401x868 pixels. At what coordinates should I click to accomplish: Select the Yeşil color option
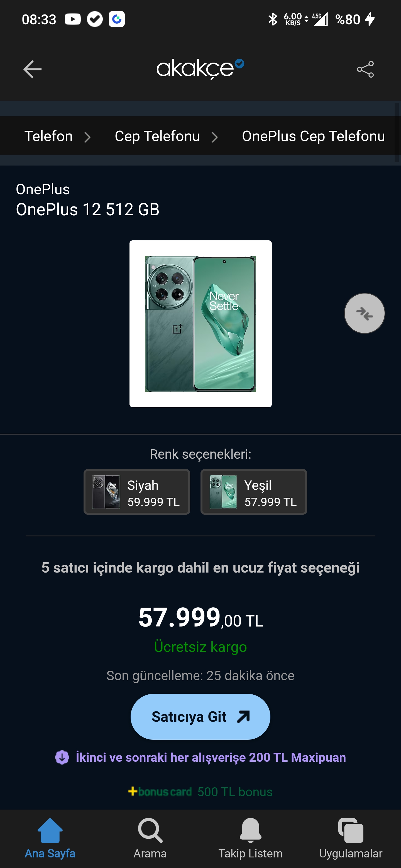pyautogui.click(x=254, y=492)
